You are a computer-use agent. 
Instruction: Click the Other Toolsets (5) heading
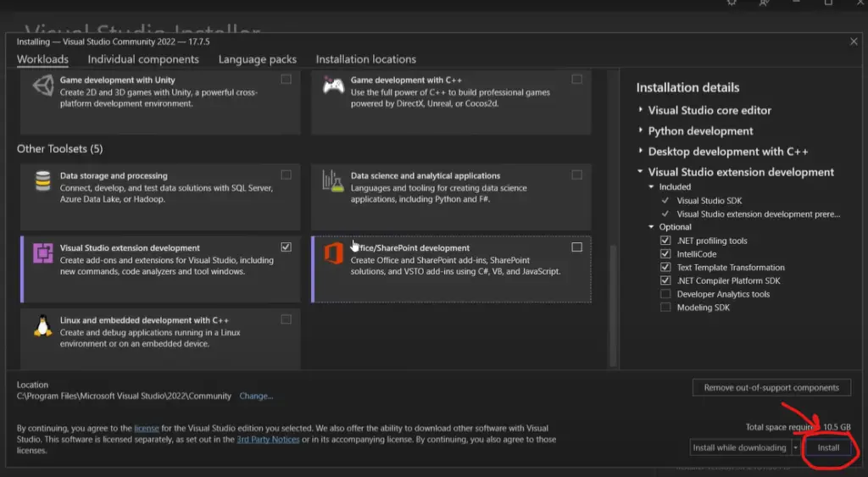click(60, 149)
